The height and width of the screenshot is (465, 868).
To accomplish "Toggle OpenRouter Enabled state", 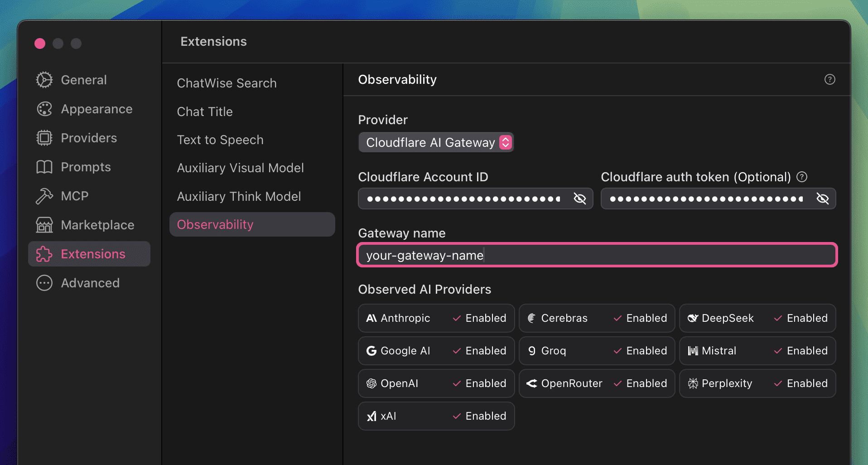I will tap(640, 383).
